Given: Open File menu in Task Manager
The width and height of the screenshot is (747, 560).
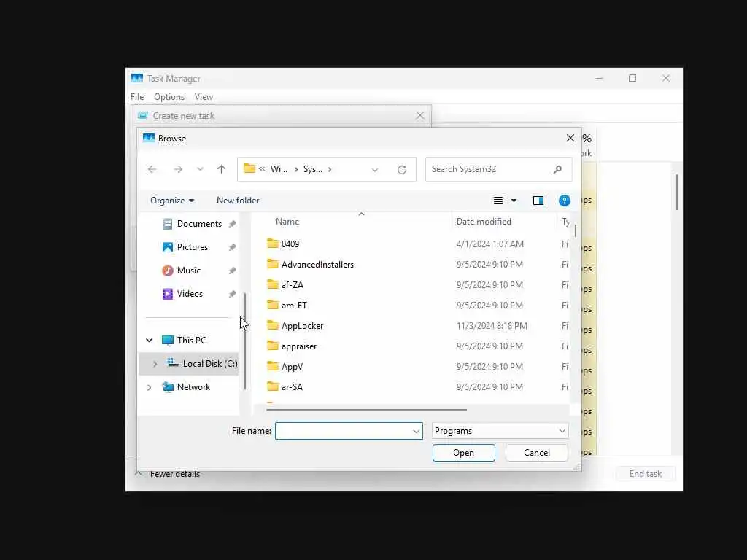Looking at the screenshot, I should [x=137, y=97].
